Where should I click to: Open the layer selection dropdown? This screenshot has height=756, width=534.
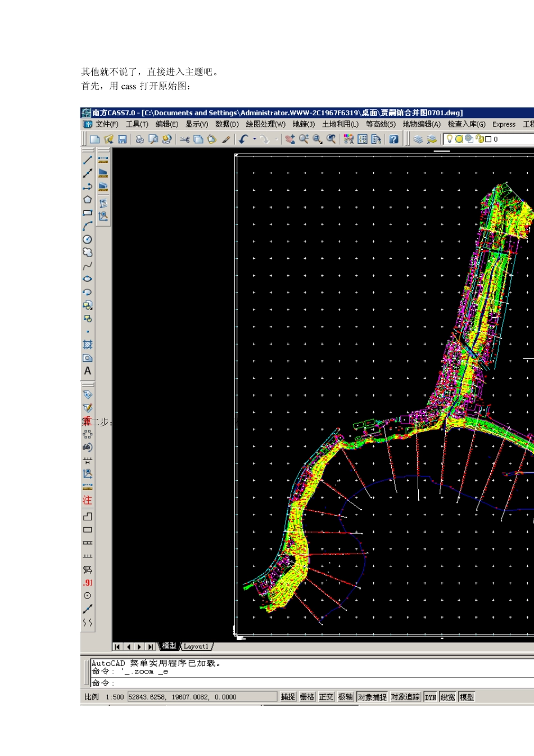coord(489,139)
